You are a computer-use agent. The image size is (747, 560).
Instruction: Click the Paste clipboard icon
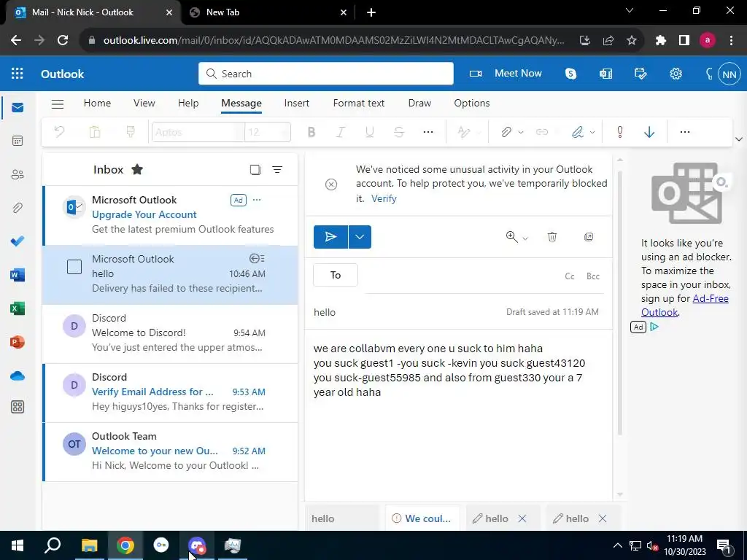95,132
